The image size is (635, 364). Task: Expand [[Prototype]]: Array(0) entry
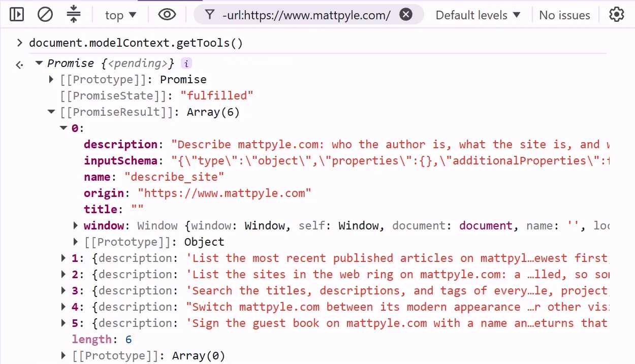coord(63,355)
